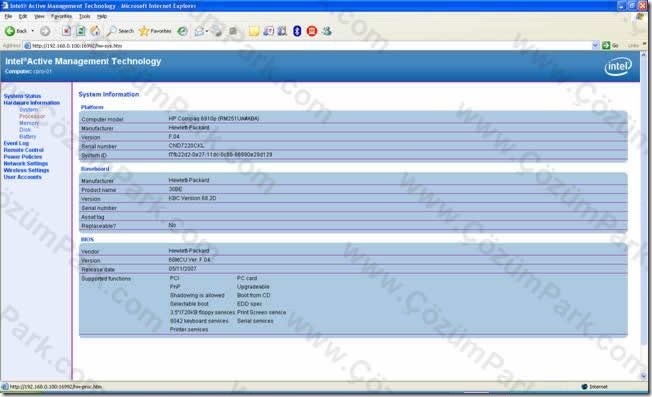This screenshot has height=397, width=652.
Task: Click the Baseboard section heading
Action: pos(95,169)
